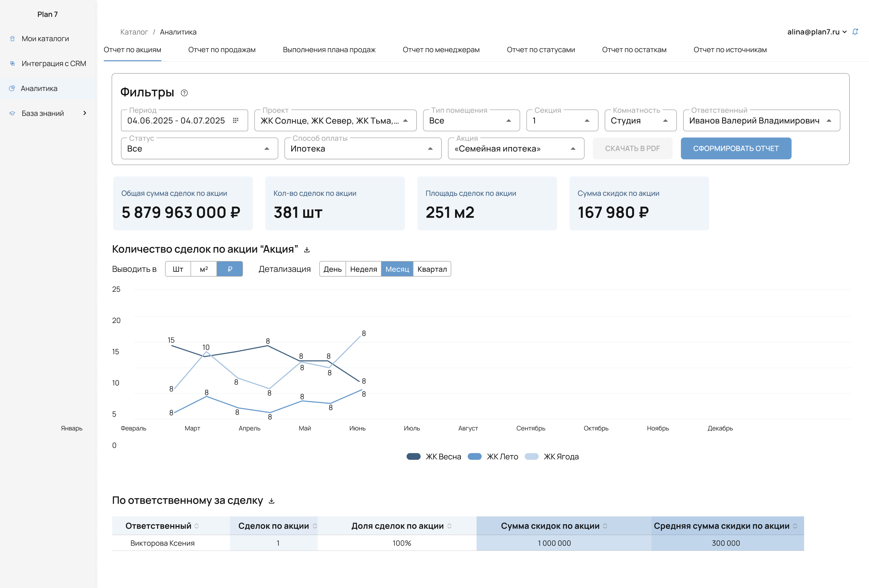The height and width of the screenshot is (588, 869).
Task: Open Интеграция с CRM via its sidebar icon
Action: 12,63
